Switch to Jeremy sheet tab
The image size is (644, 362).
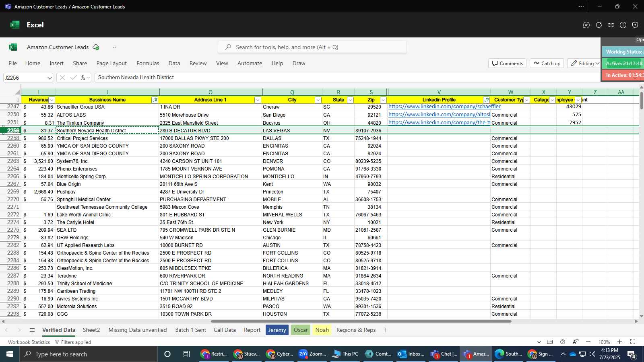pos(277,330)
